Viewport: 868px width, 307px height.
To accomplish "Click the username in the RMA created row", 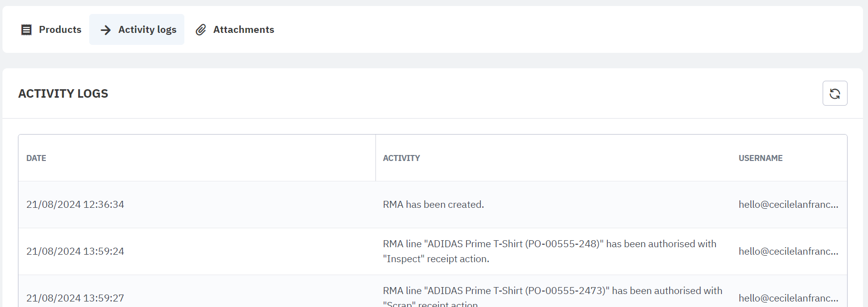I will (788, 204).
